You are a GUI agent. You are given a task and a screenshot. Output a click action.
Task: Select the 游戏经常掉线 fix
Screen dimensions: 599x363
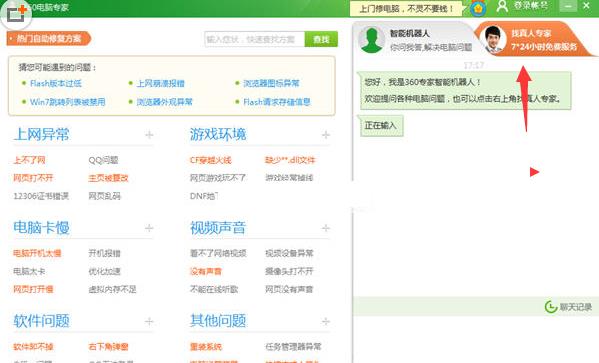(x=289, y=178)
